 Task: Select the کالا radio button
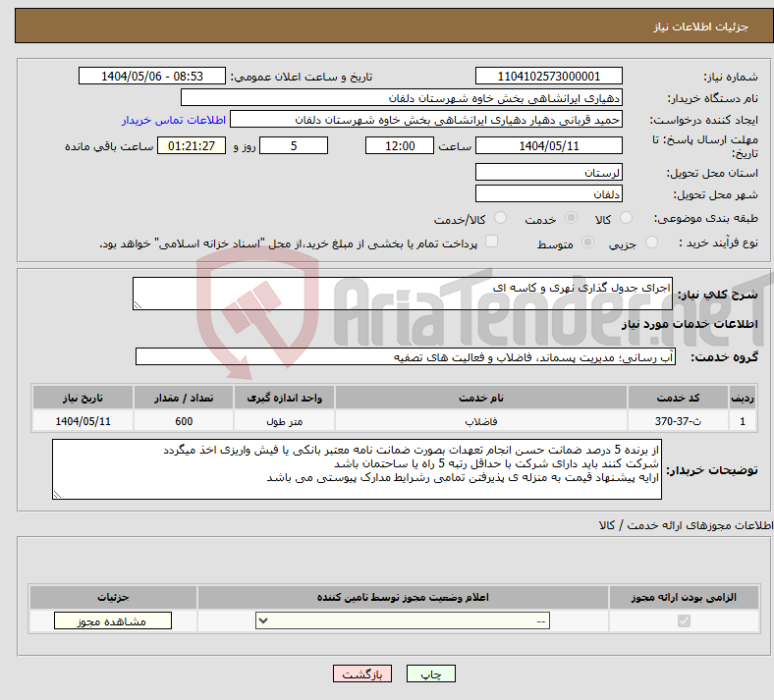(x=626, y=218)
